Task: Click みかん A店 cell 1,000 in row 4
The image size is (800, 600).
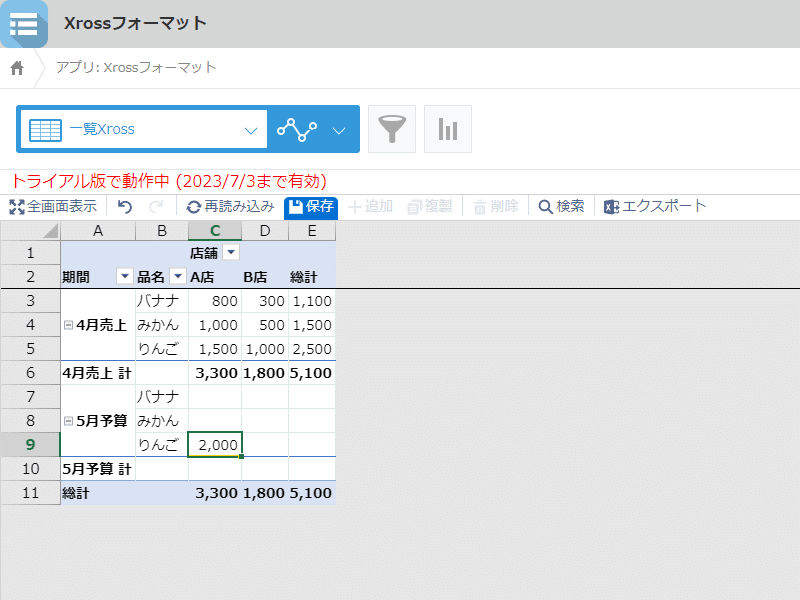Action: click(215, 325)
